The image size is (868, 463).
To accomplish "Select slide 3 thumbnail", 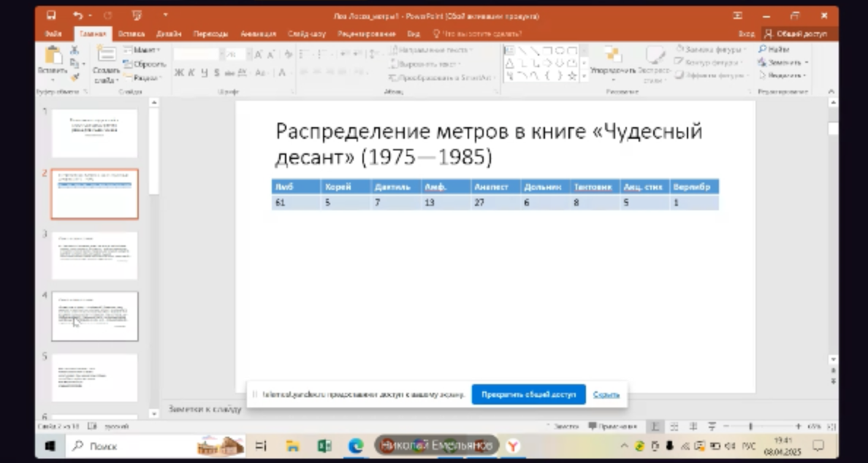I will pyautogui.click(x=95, y=256).
